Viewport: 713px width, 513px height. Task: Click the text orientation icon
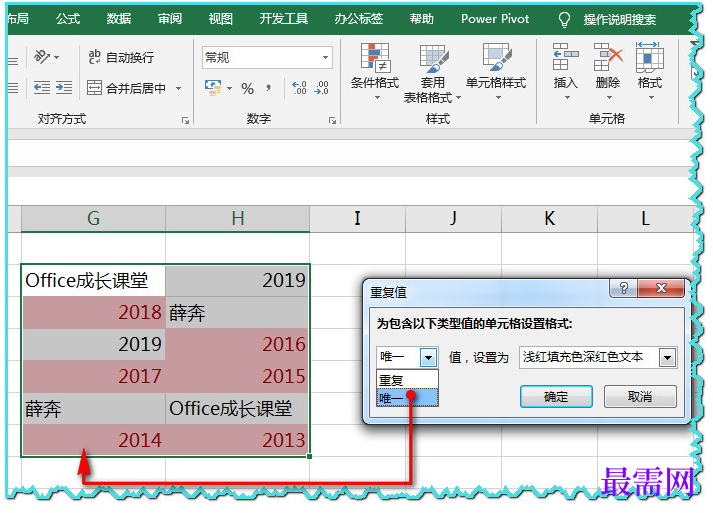43,57
